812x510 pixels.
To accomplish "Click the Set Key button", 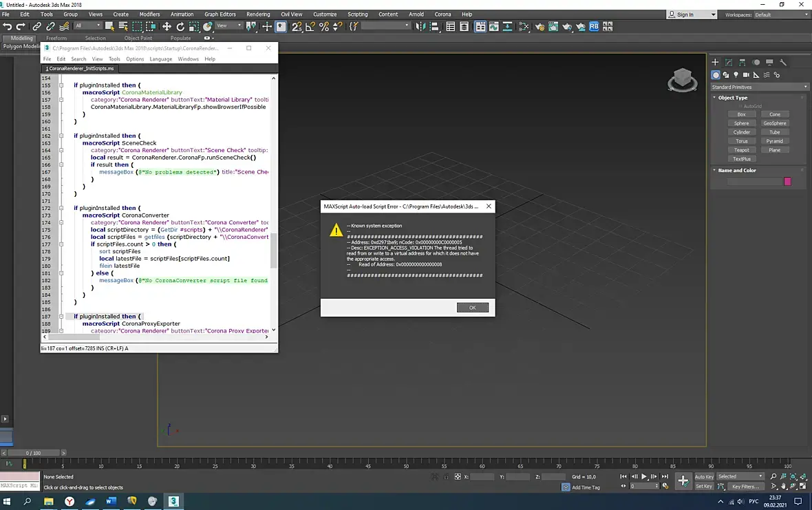I will point(704,487).
